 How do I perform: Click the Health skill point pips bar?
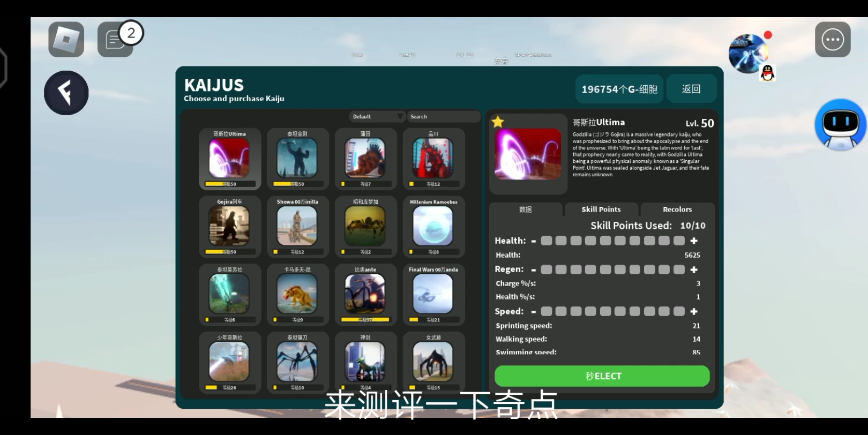[613, 241]
